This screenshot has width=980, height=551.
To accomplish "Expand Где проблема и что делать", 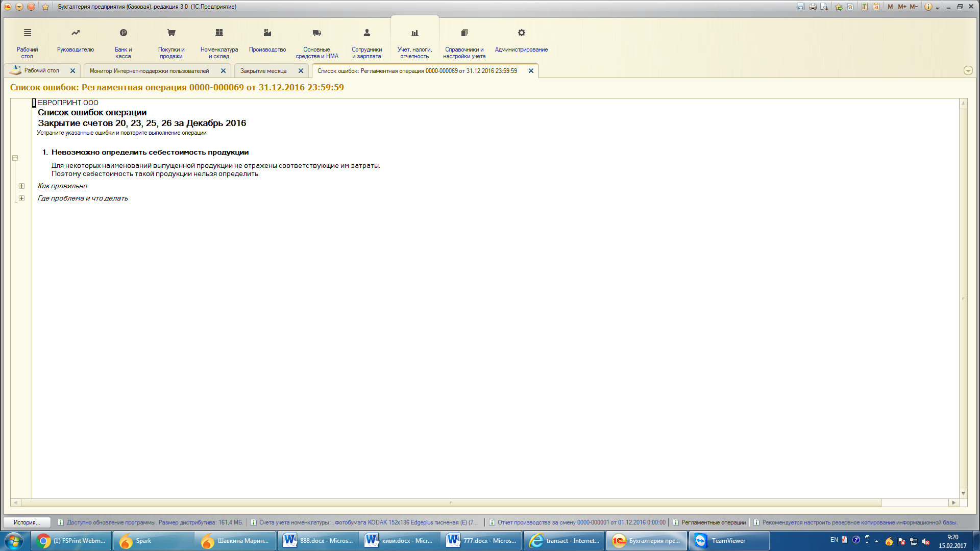I will pos(22,198).
